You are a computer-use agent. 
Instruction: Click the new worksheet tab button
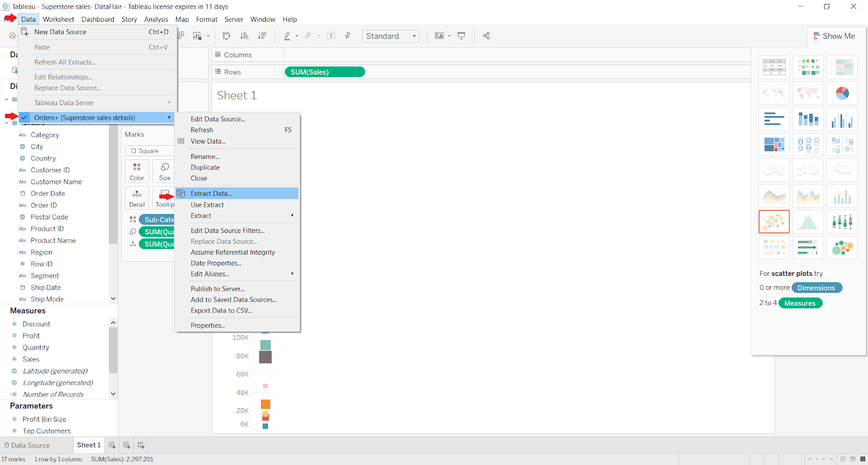112,445
